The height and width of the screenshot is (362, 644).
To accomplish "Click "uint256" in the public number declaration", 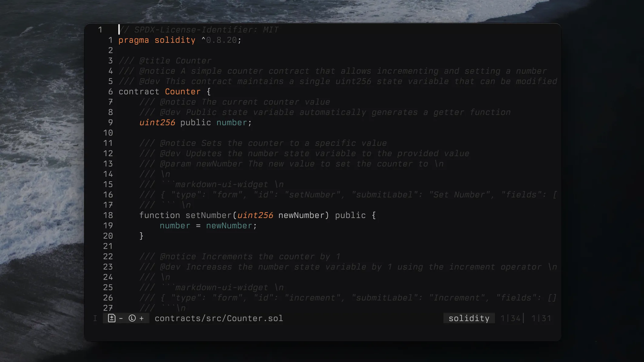I will point(157,122).
